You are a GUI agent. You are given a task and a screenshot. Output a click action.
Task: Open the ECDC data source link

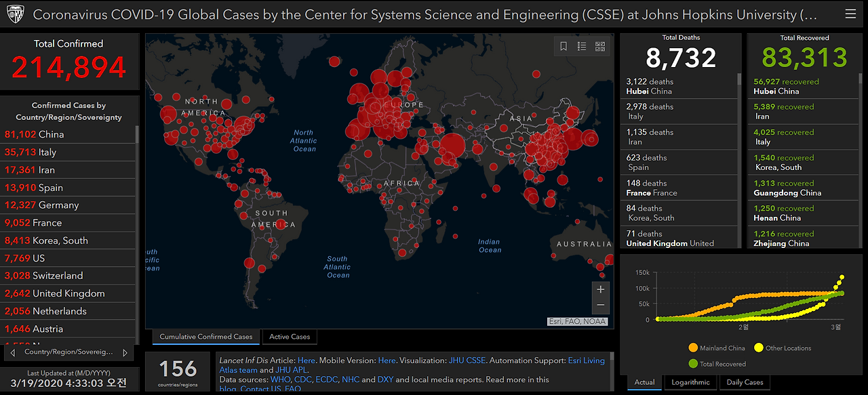327,379
